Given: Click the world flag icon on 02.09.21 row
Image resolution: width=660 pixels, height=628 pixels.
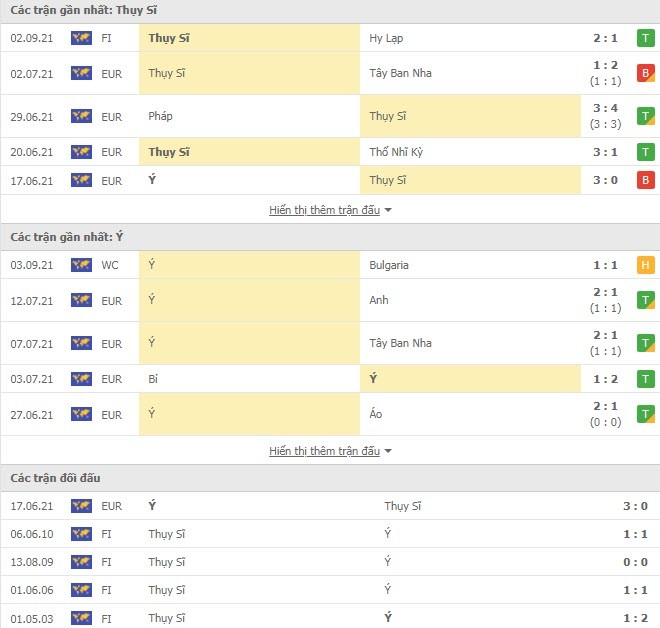Looking at the screenshot, I should (x=81, y=38).
